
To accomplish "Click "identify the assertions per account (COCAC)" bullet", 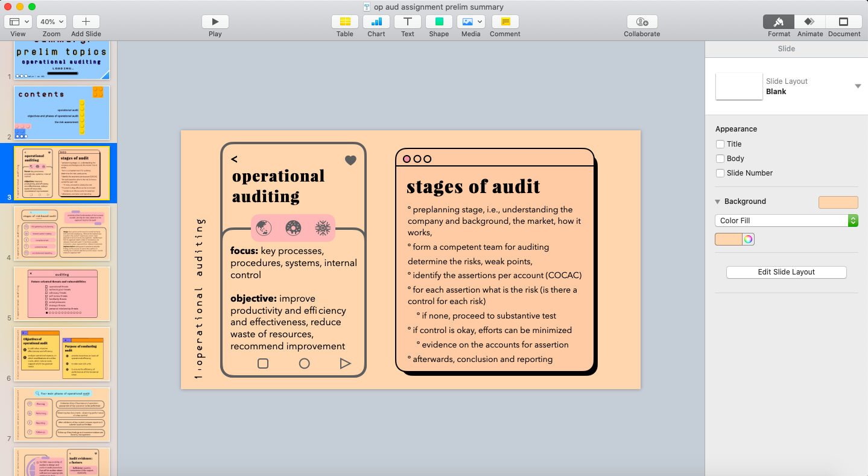I will point(495,275).
